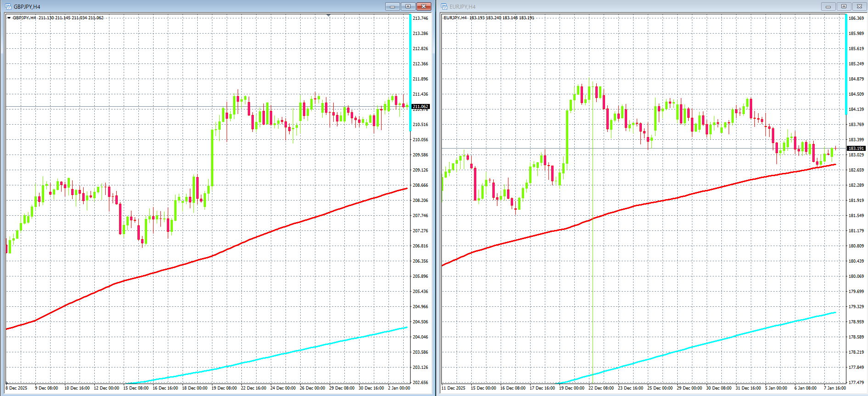The image size is (868, 396).
Task: Click the GBPJPY,H4 OHLC text inside chart
Action: [x=58, y=18]
